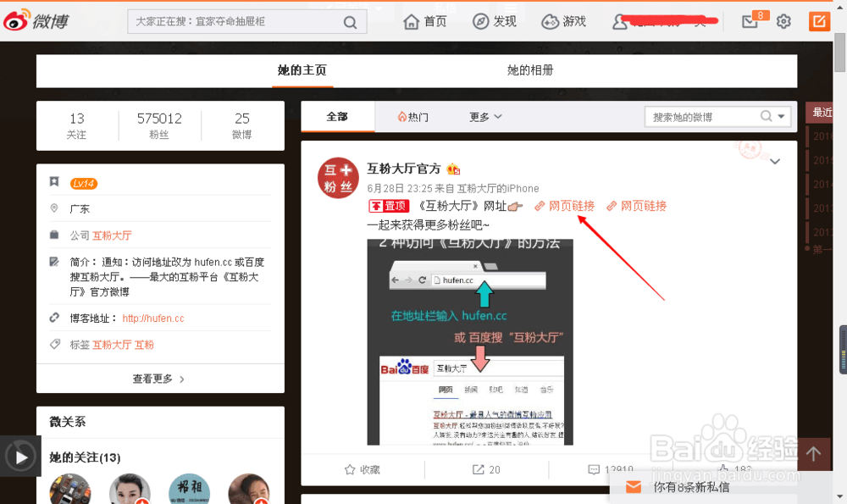View the 13 关注 following count
Image resolution: width=847 pixels, height=504 pixels.
77,125
